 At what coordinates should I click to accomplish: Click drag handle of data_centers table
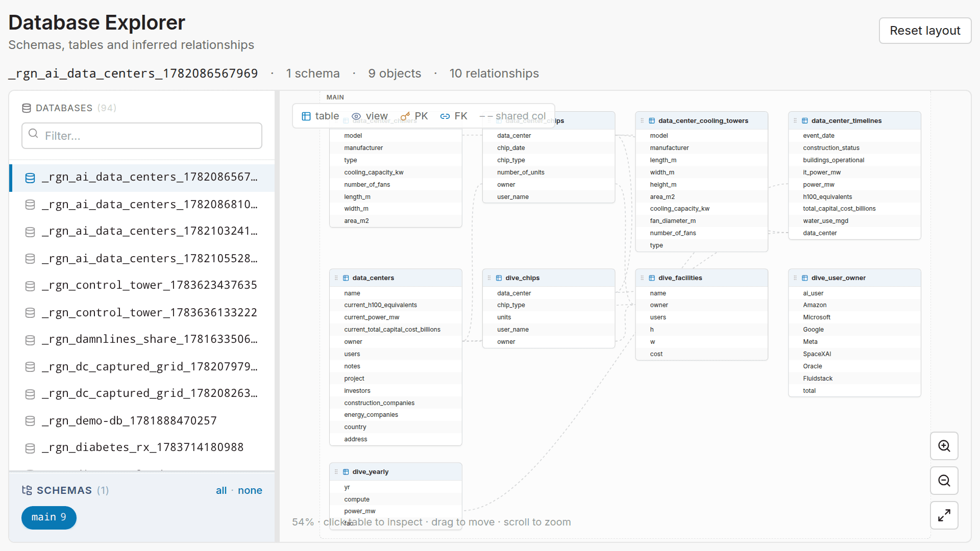point(336,278)
